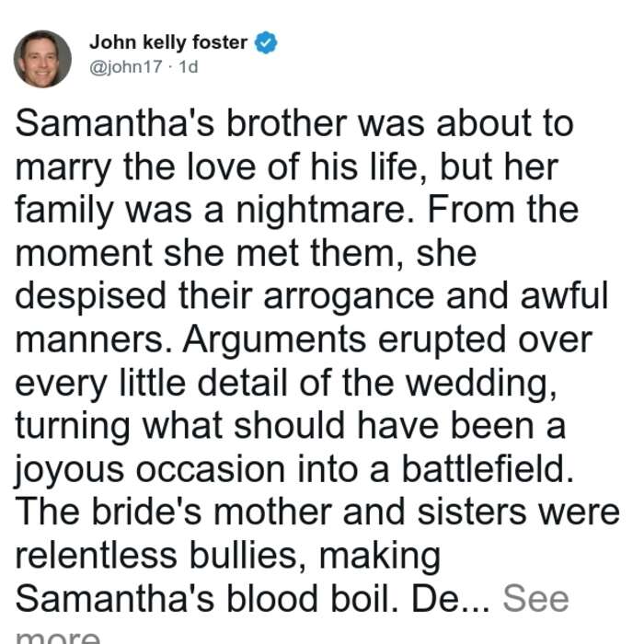644x644 pixels.
Task: Click the text "Samantha's blood boil"
Action: tap(202, 598)
